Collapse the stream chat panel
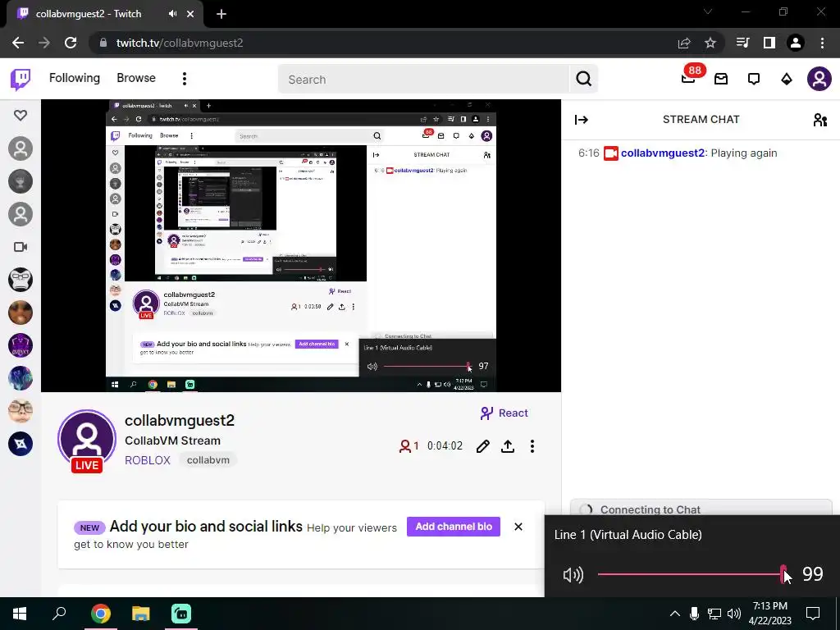 582,120
